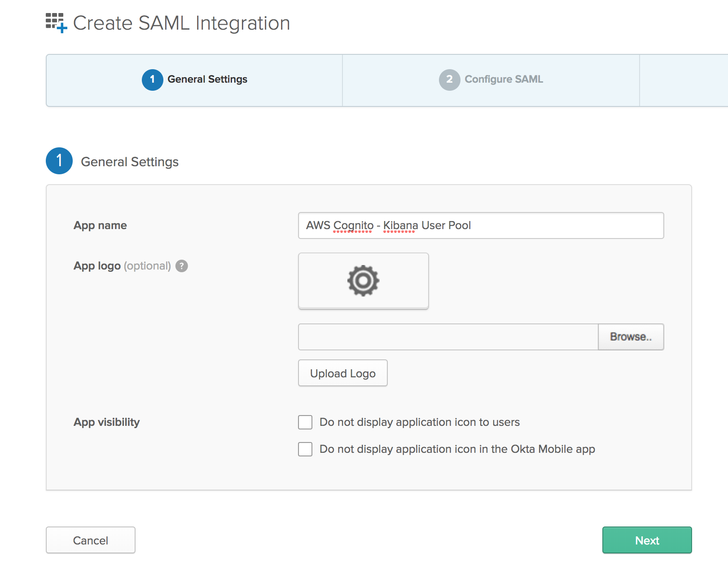This screenshot has height=575, width=728.
Task: Click the App visibility label
Action: (x=107, y=422)
